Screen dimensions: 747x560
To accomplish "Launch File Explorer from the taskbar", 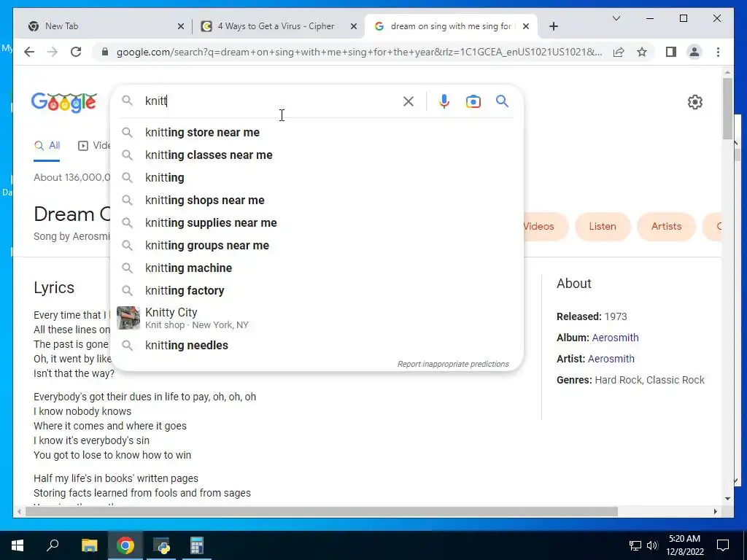I will click(89, 545).
